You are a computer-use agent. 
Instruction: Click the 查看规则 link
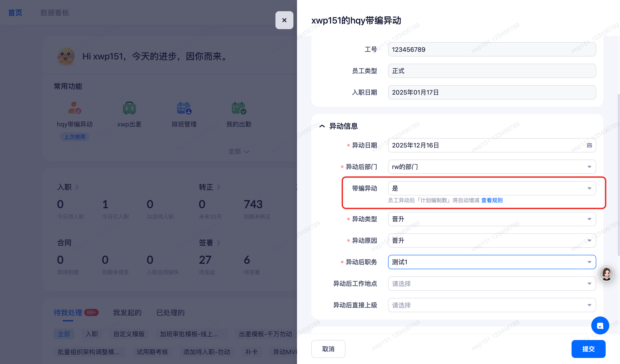click(491, 200)
